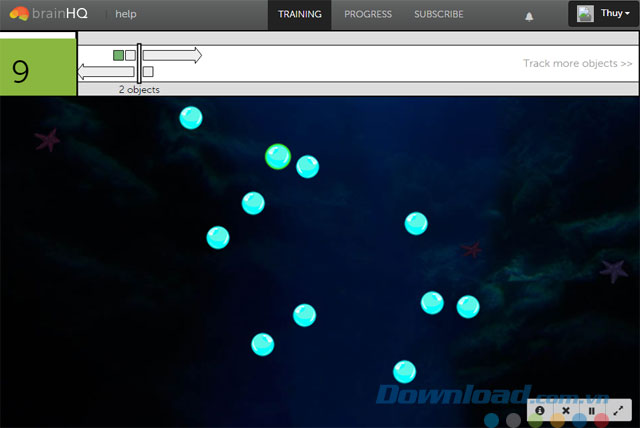640x428 pixels.
Task: Open the notifications bell
Action: [529, 16]
